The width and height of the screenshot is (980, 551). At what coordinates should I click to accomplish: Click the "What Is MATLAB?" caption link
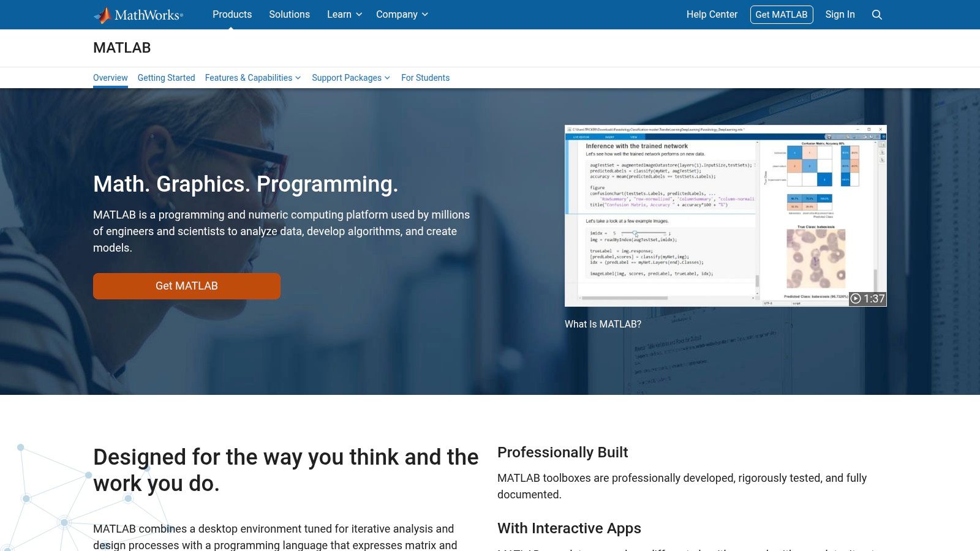603,324
